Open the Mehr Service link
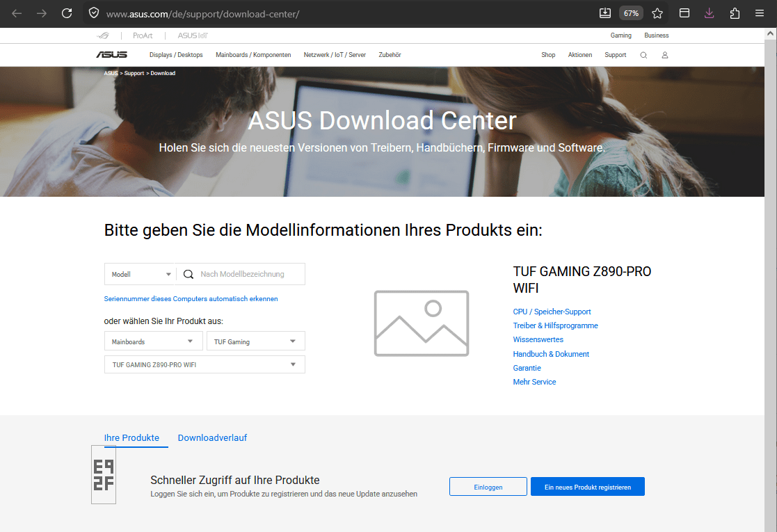This screenshot has width=777, height=532. tap(534, 382)
